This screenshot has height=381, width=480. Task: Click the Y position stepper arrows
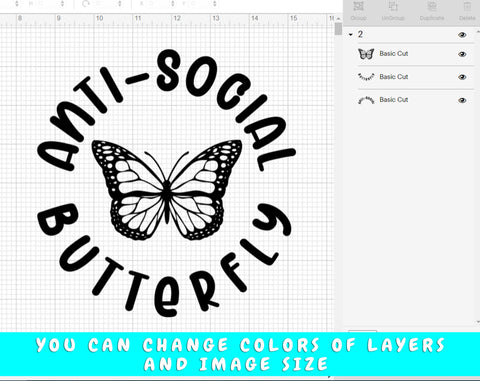pos(215,4)
